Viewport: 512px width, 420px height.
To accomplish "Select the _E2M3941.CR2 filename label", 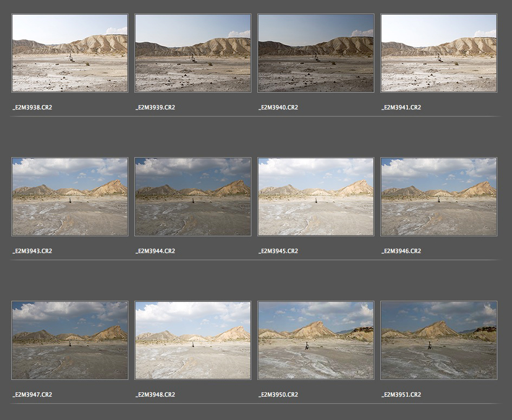I will [401, 108].
